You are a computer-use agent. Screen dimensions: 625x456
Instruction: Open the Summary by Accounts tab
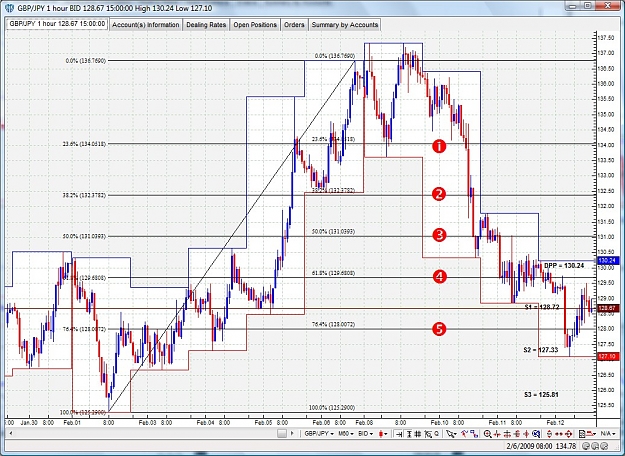(345, 25)
